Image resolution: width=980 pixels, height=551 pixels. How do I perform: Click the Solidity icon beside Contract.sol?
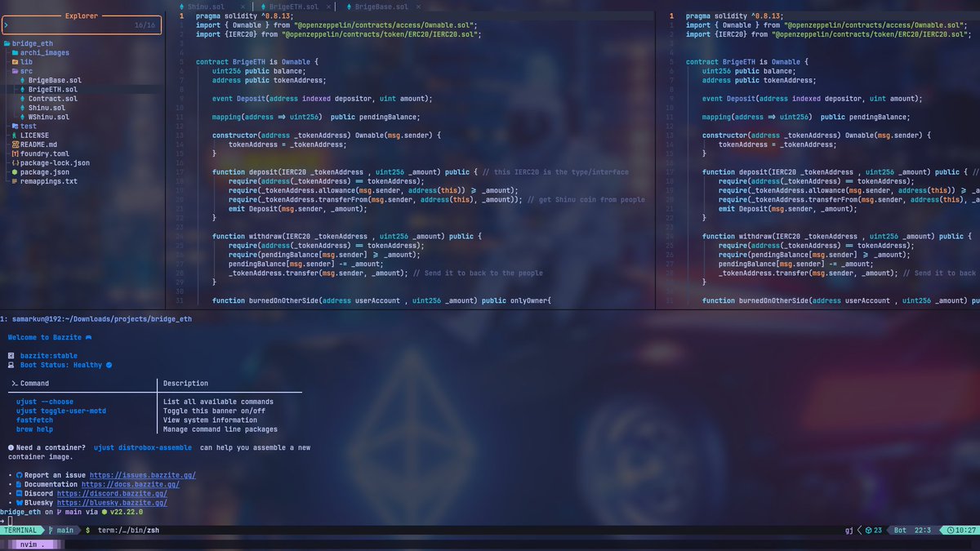(23, 99)
